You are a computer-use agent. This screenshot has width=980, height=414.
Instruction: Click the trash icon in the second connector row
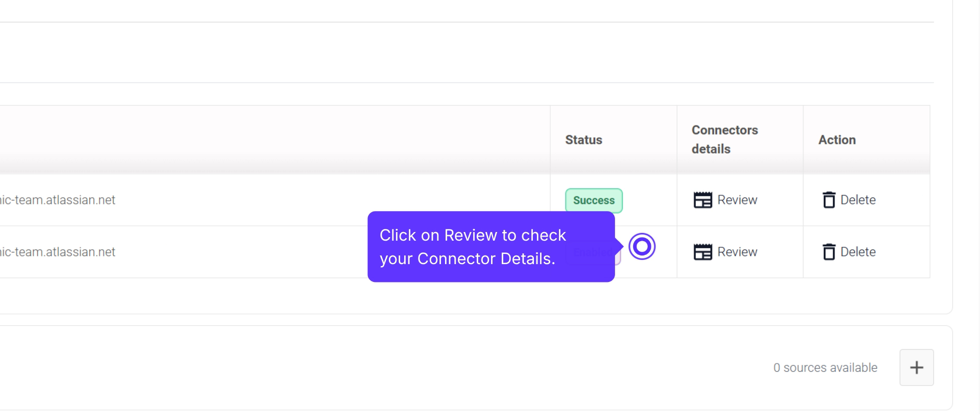829,252
